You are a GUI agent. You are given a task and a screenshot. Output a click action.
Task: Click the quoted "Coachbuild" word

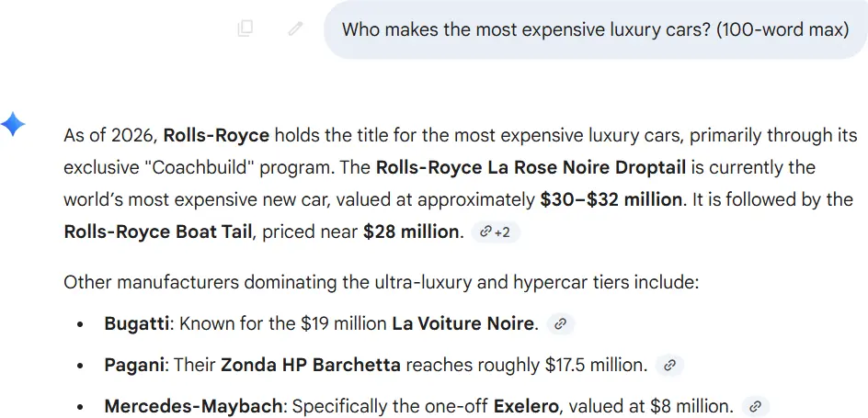click(x=179, y=168)
